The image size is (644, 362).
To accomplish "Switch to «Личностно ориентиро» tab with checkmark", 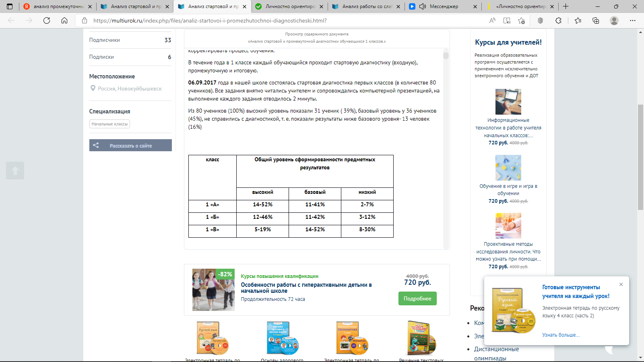I will (289, 6).
